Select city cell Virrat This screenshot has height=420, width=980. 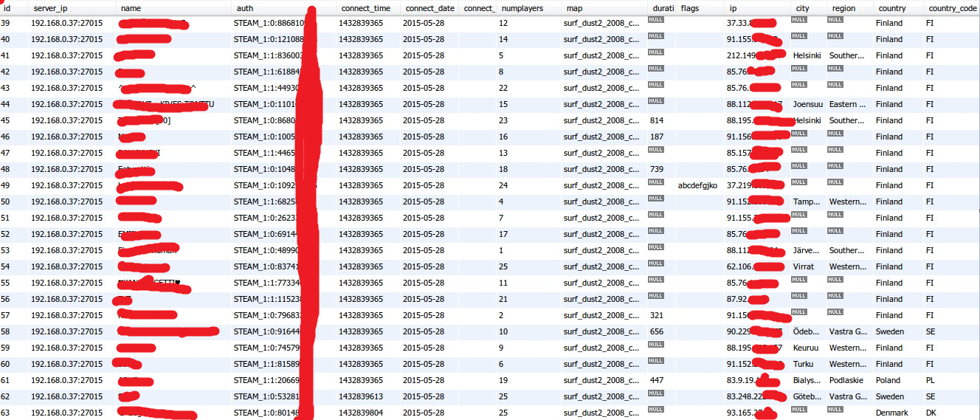(x=804, y=266)
